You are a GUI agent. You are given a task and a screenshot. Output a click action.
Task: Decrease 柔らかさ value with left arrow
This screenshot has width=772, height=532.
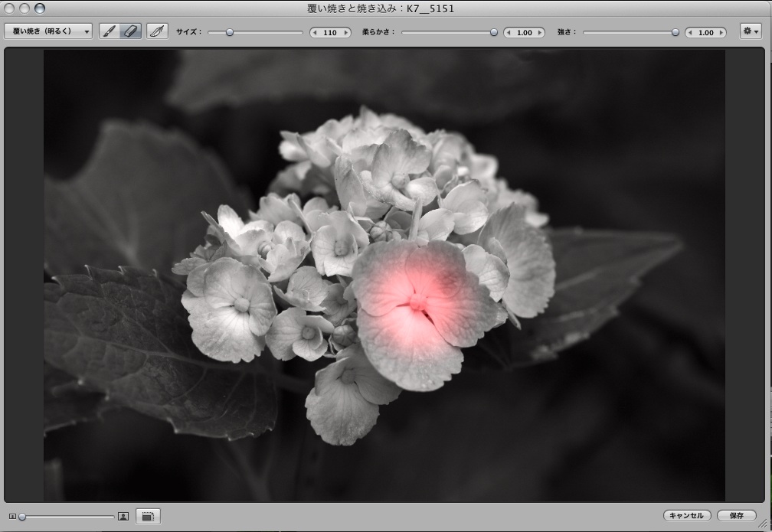509,33
